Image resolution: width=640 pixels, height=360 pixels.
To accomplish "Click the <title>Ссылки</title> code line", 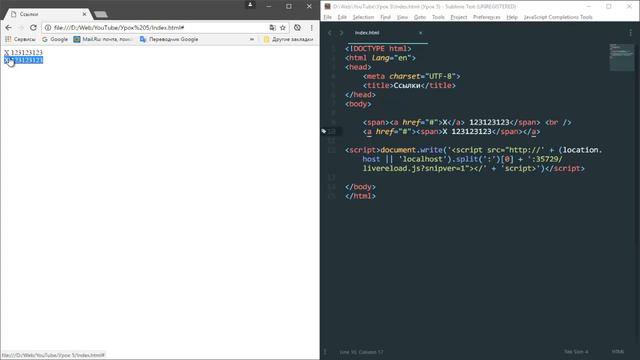I will point(409,85).
